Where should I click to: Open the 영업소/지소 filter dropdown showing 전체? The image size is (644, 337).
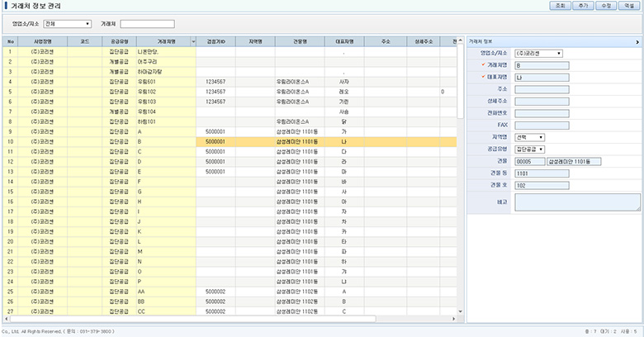67,24
